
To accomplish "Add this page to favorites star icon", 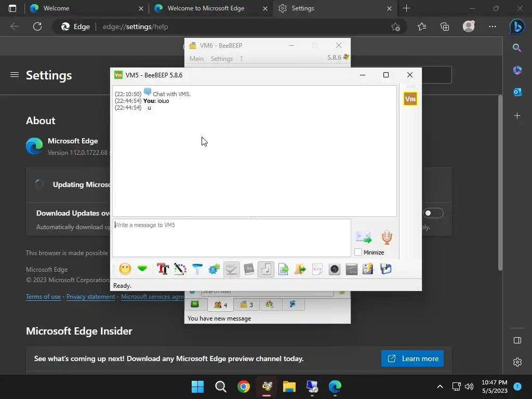I will pyautogui.click(x=395, y=26).
